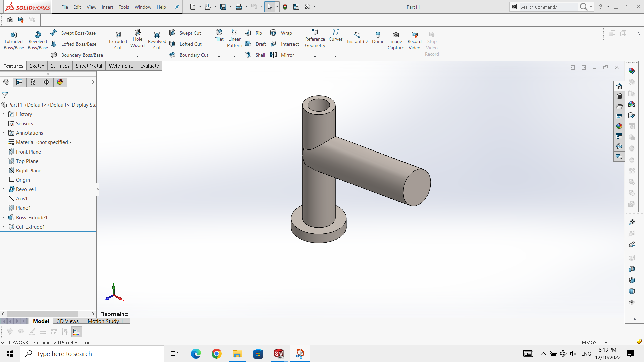Image resolution: width=644 pixels, height=362 pixels.
Task: Open the Insert menu
Action: tap(107, 7)
